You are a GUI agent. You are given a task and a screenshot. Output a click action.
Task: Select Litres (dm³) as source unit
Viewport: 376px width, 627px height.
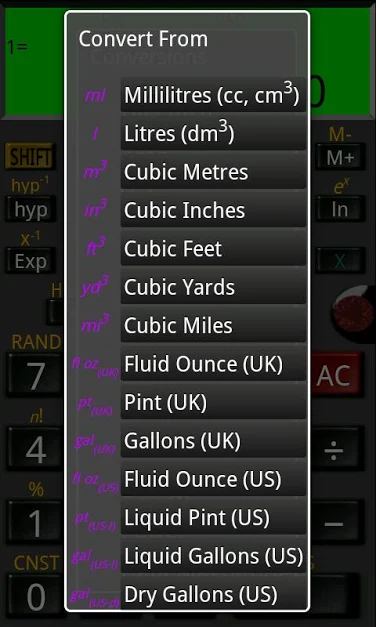point(213,133)
